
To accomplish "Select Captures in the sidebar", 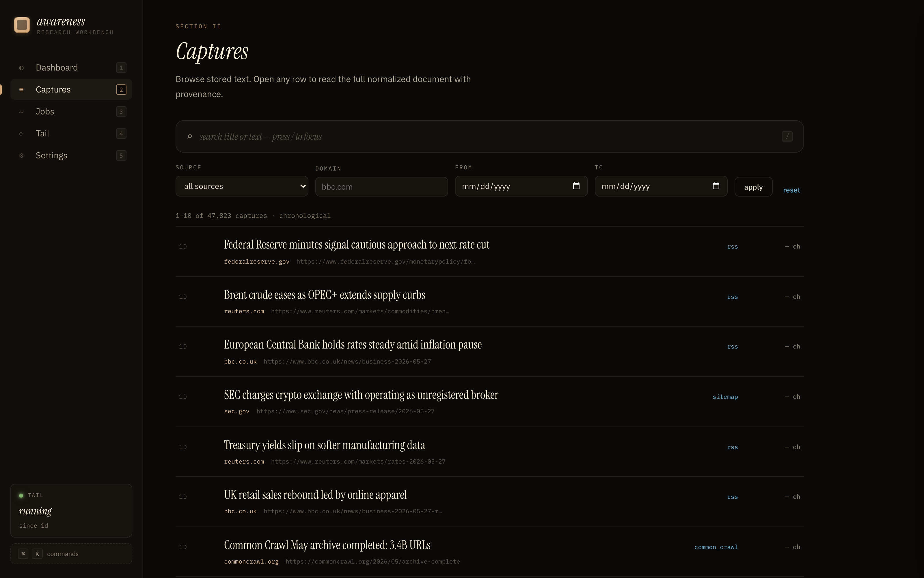I will (x=71, y=90).
